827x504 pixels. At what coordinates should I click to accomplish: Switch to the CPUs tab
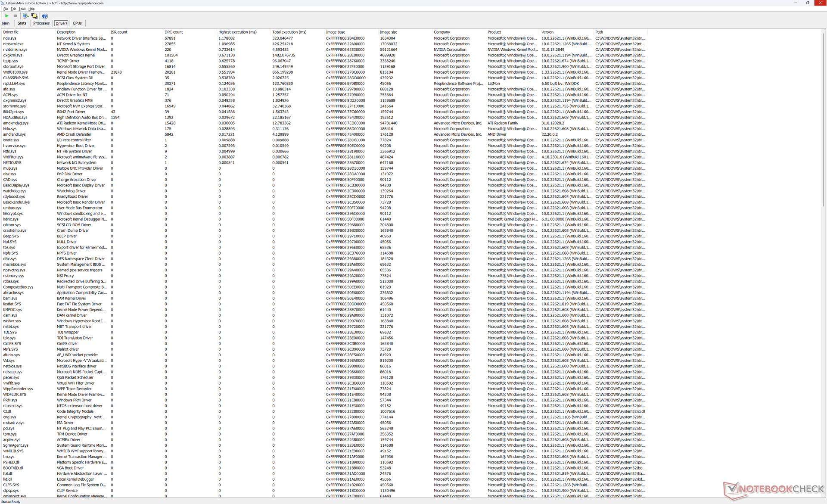coord(77,23)
